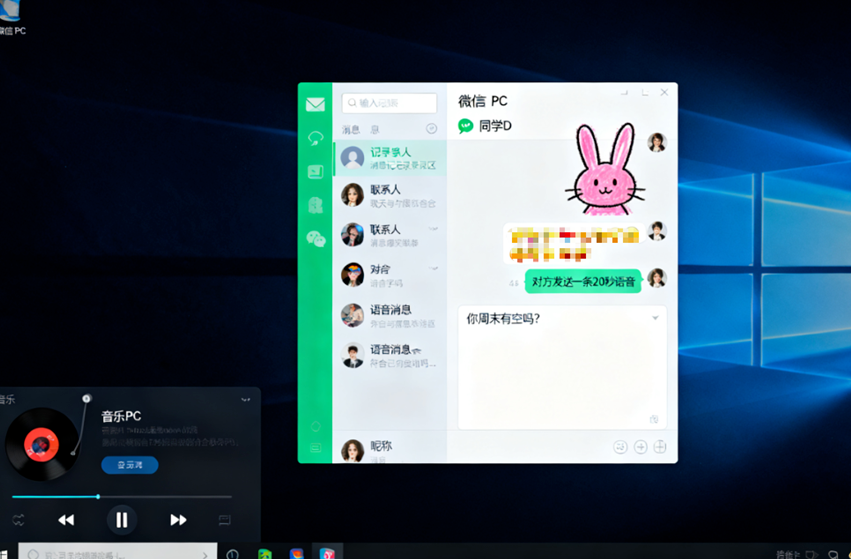Play the green 20-second voice message bubble
Image resolution: width=851 pixels, height=559 pixels.
pyautogui.click(x=583, y=281)
